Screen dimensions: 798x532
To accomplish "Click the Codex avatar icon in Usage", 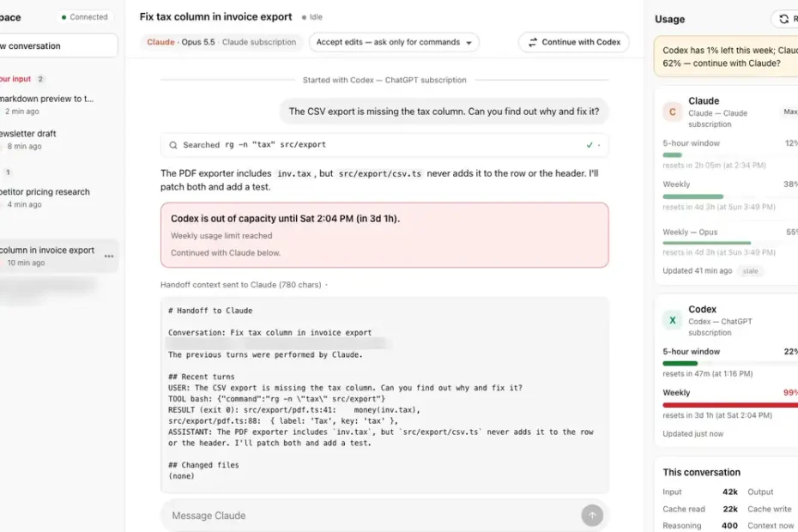I will [x=673, y=320].
